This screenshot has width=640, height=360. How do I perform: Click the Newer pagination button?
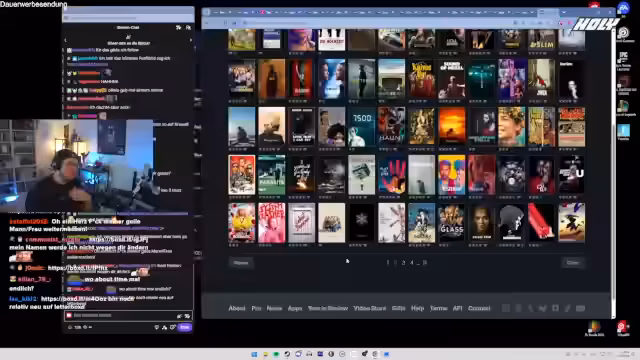[241, 262]
